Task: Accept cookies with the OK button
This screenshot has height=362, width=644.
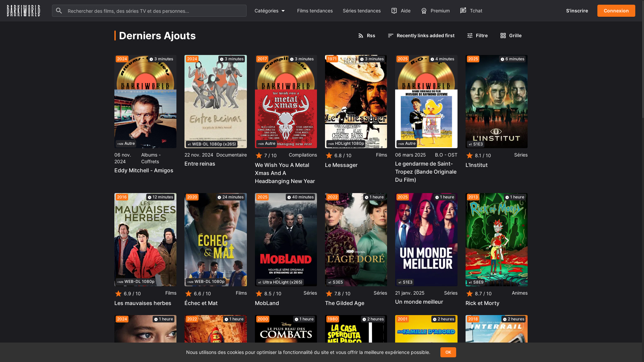Action: (x=448, y=352)
